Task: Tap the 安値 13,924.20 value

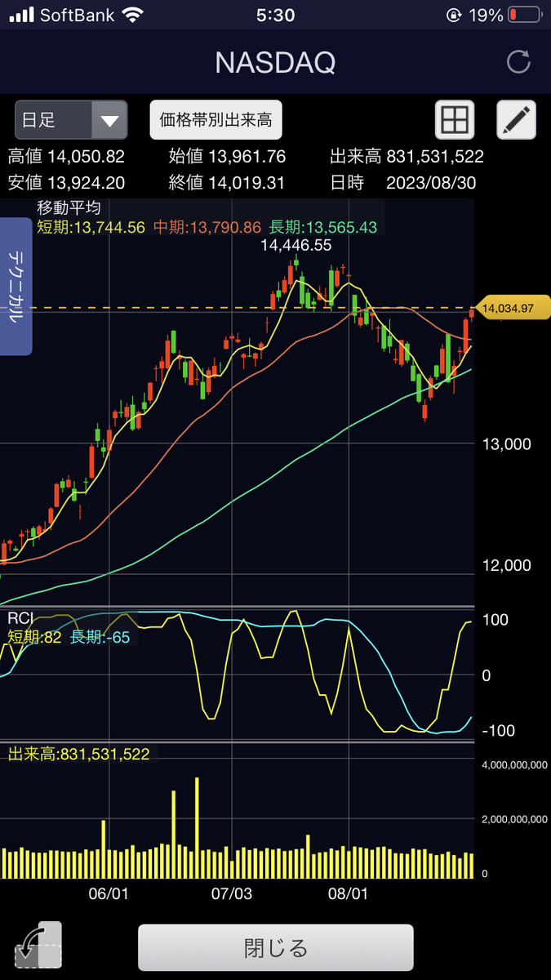Action: pyautogui.click(x=67, y=182)
